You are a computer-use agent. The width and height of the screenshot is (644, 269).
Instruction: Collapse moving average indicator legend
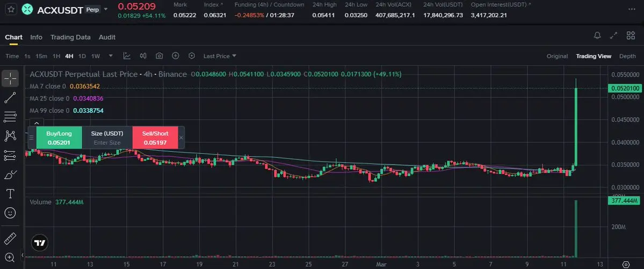(37, 122)
